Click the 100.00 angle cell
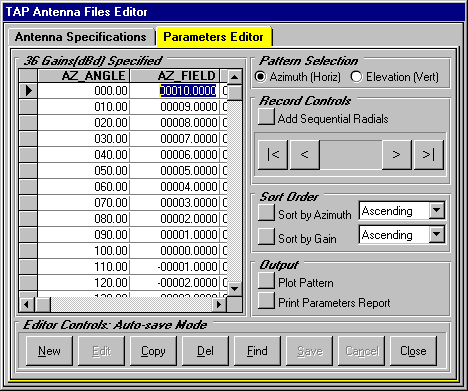This screenshot has width=468, height=391. pyautogui.click(x=84, y=251)
